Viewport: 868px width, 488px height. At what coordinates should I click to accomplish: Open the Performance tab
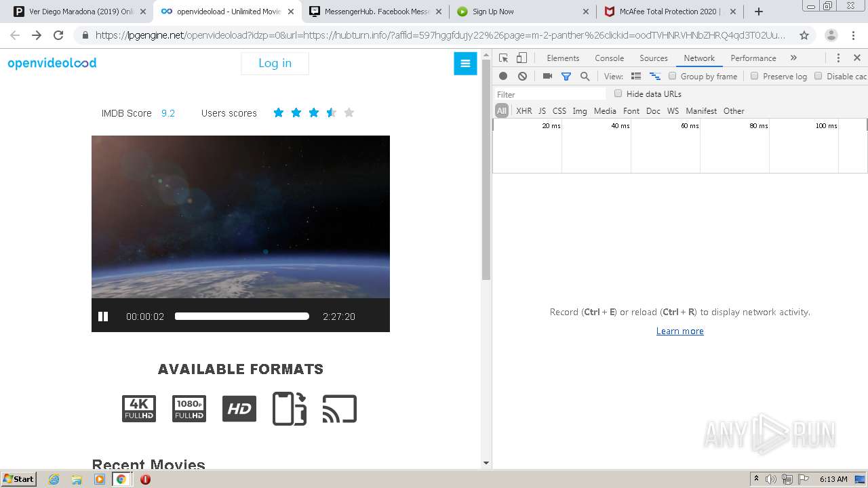click(753, 58)
